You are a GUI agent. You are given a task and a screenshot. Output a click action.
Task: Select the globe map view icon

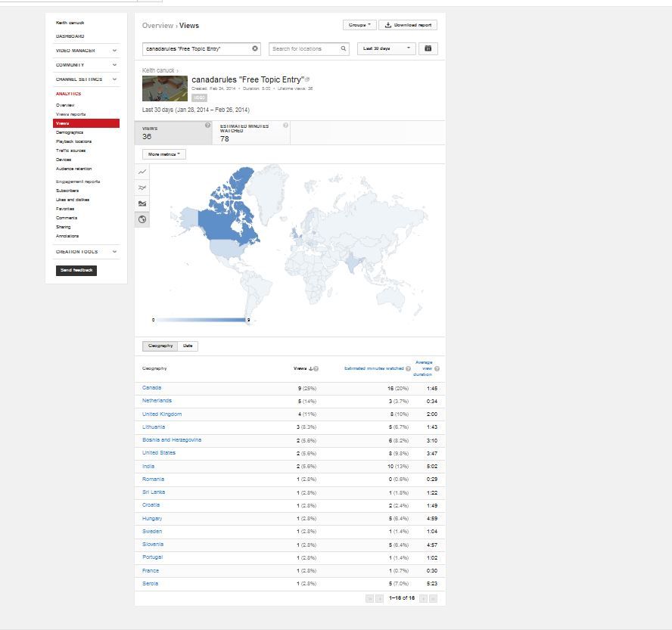point(142,219)
